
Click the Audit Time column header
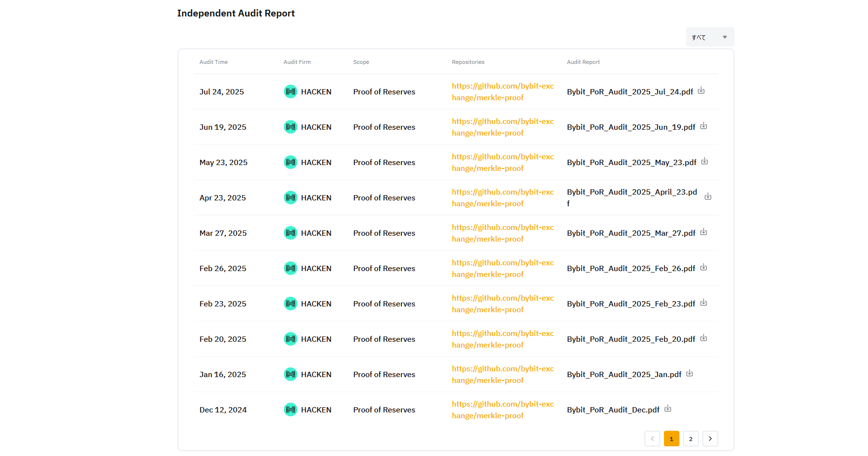click(213, 62)
